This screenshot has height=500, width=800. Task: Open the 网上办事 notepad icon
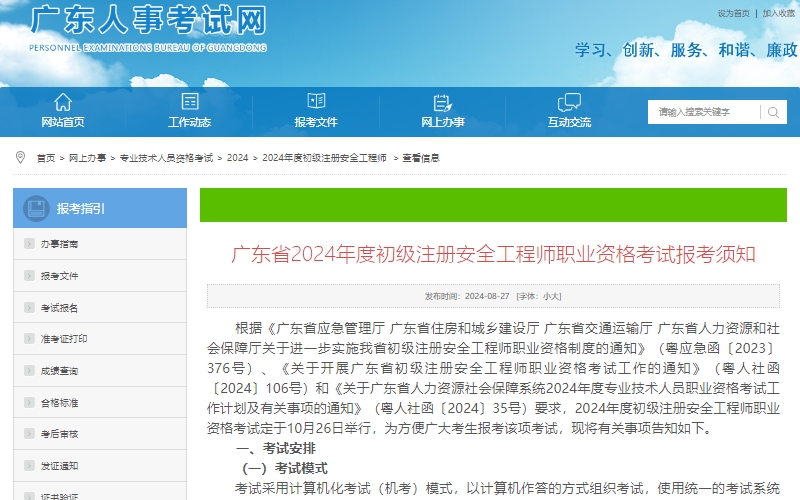pos(443,102)
